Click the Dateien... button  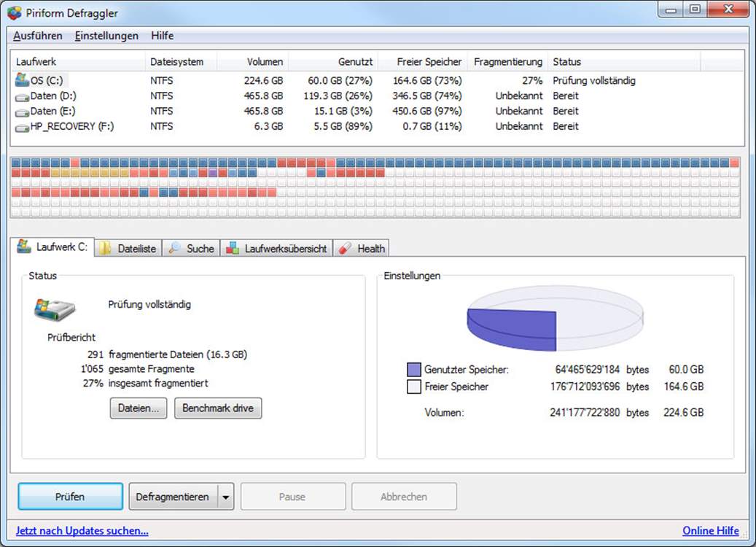pyautogui.click(x=139, y=408)
